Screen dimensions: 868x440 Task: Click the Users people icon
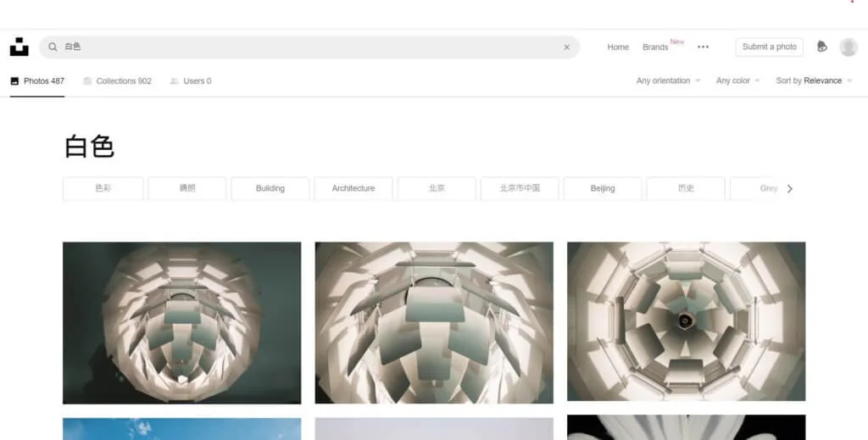coord(175,81)
